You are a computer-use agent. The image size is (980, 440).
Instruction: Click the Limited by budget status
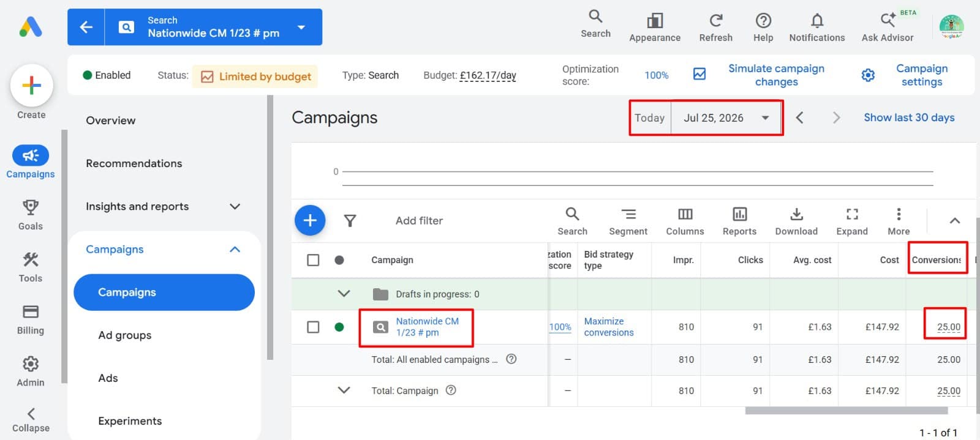[x=255, y=76]
